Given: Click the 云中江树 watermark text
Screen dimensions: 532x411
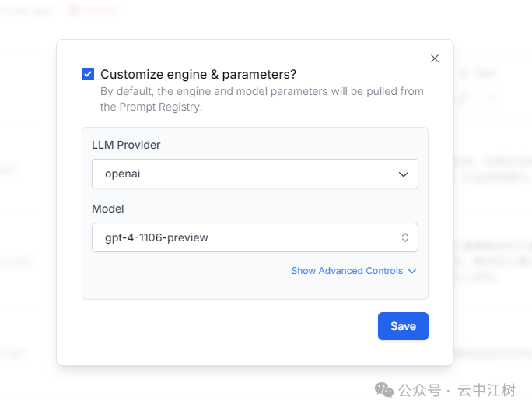Looking at the screenshot, I should click(486, 390).
